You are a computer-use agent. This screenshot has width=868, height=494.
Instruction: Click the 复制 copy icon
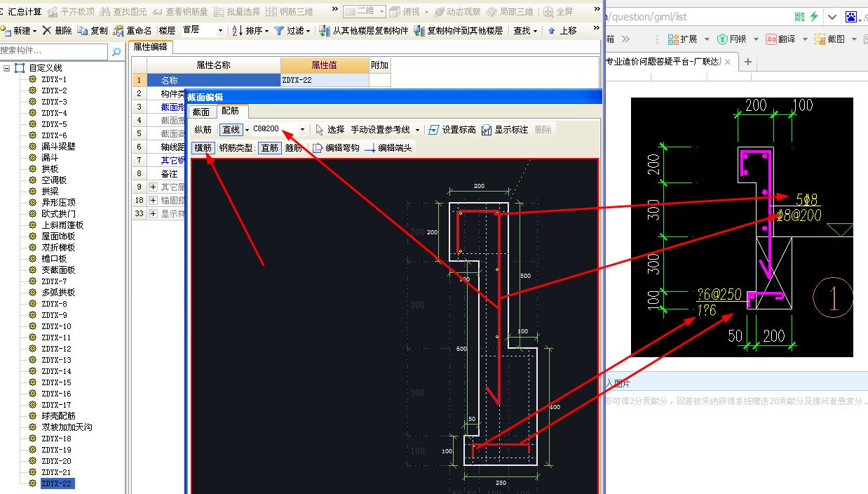coord(83,31)
